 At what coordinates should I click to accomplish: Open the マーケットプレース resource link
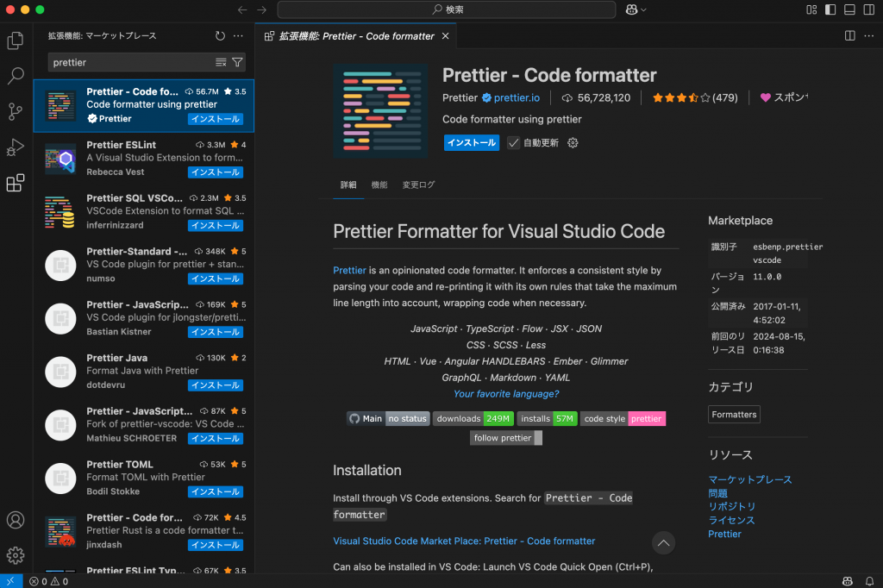click(x=749, y=479)
